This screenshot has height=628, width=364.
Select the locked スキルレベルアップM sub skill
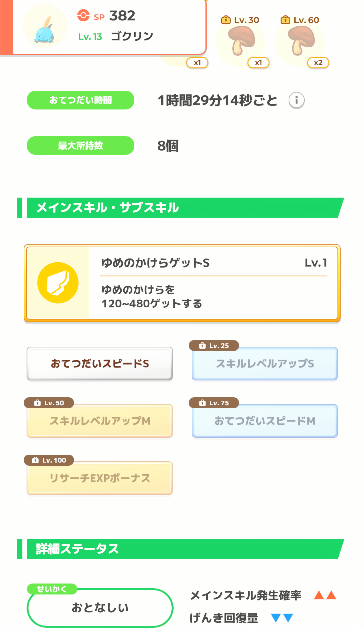point(100,421)
